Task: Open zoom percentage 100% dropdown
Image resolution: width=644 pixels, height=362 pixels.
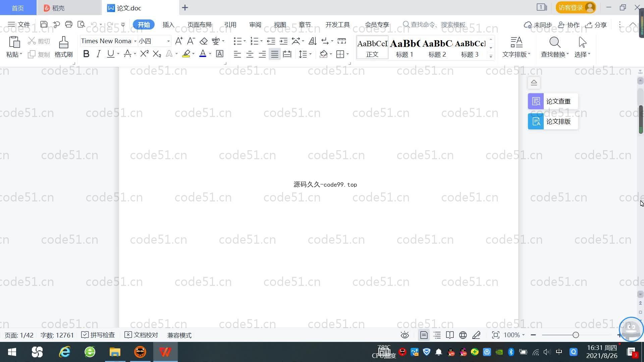Action: [514, 335]
